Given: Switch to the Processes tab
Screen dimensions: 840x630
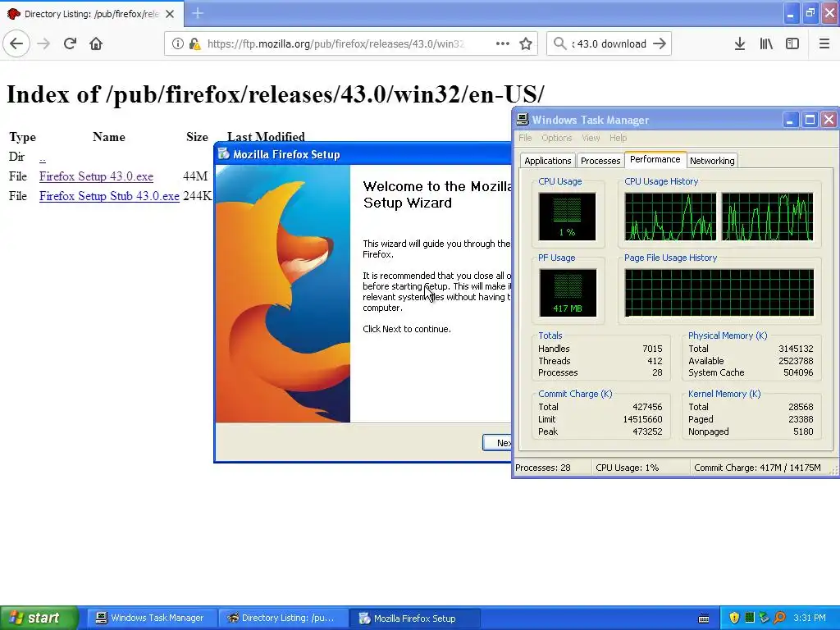Looking at the screenshot, I should pos(600,161).
